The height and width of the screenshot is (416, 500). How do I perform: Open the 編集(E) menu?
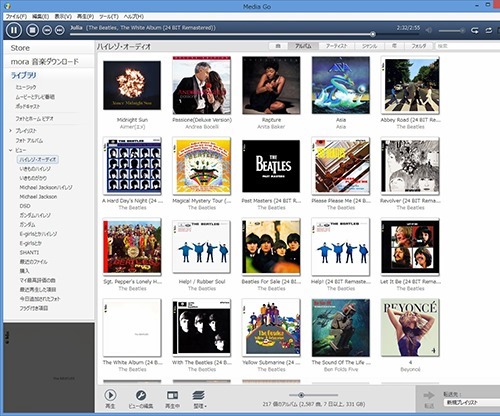(x=40, y=16)
